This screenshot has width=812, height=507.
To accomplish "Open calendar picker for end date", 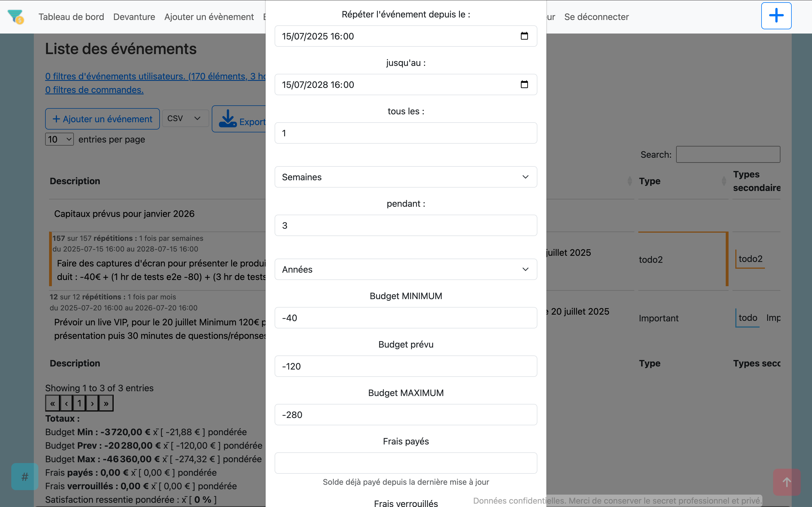I will pos(524,84).
